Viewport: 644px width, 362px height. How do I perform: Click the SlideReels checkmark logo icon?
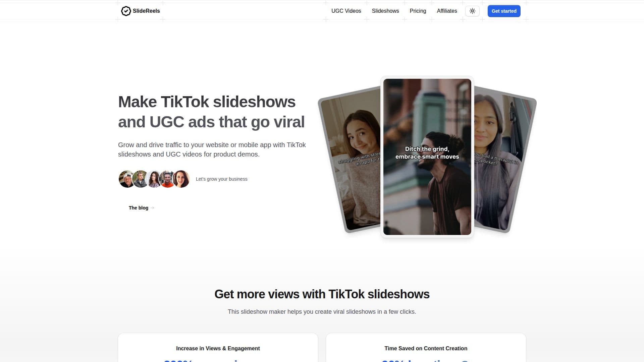point(126,11)
